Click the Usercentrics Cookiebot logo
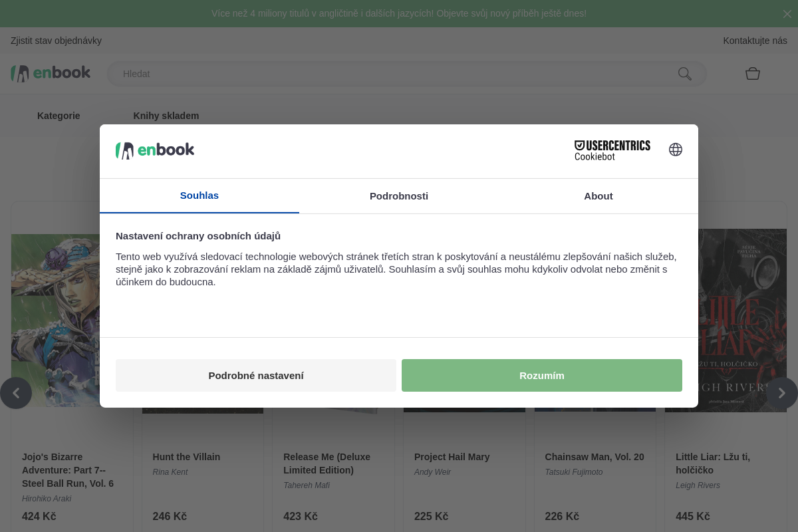Screen dimensions: 798x532 click(612, 150)
